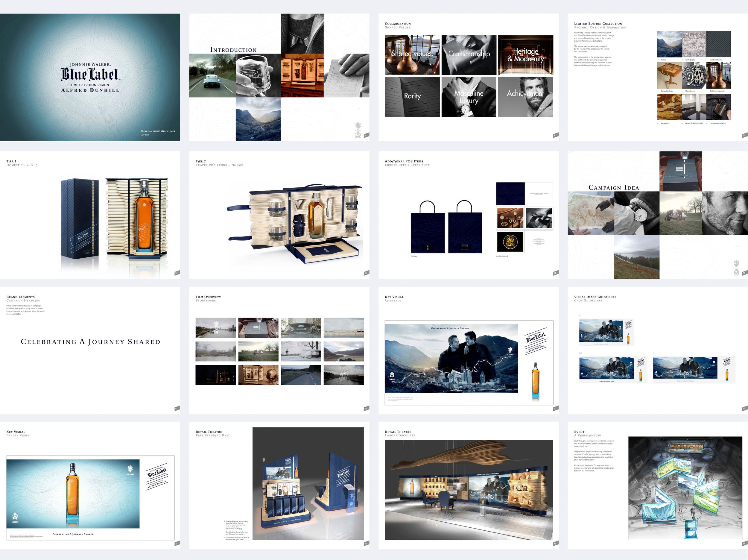The width and height of the screenshot is (748, 560).
Task: Click the 'Free Standing Unit' subtitle
Action: pos(213,435)
